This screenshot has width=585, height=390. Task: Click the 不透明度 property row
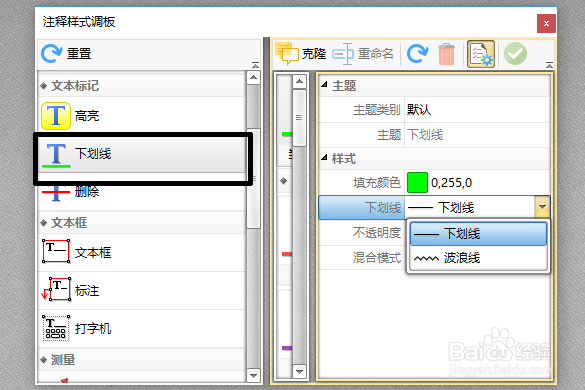point(362,233)
